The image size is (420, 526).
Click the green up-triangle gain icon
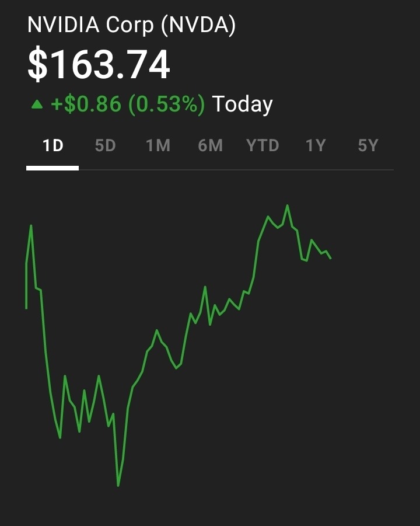click(37, 104)
